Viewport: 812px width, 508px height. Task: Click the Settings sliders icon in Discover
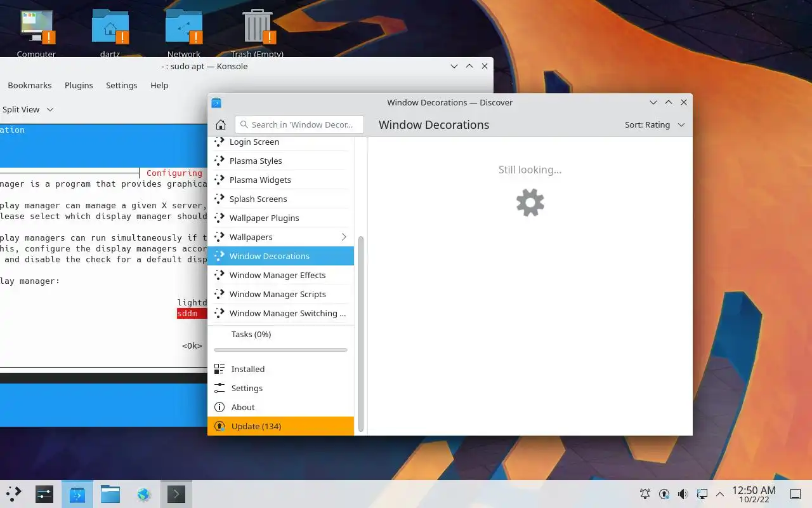[x=219, y=388]
